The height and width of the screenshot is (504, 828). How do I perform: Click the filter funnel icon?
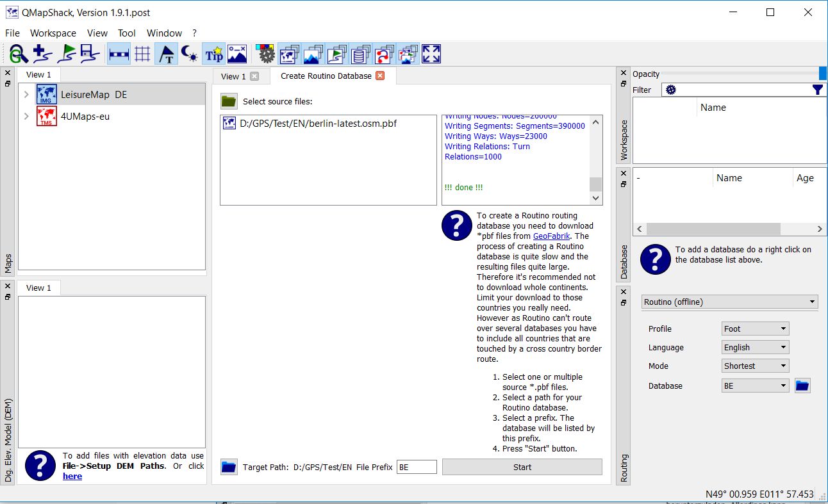point(818,90)
